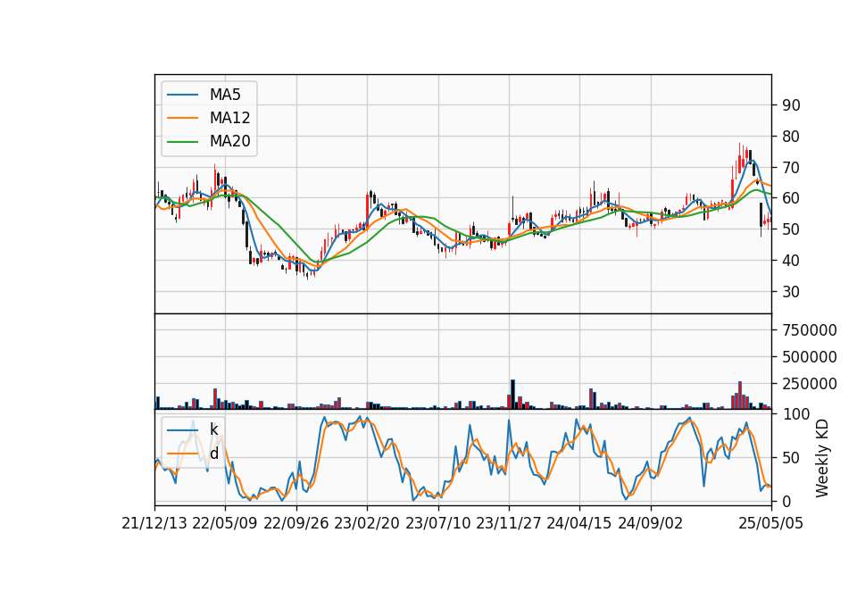Click the price axis value 90

coord(791,105)
